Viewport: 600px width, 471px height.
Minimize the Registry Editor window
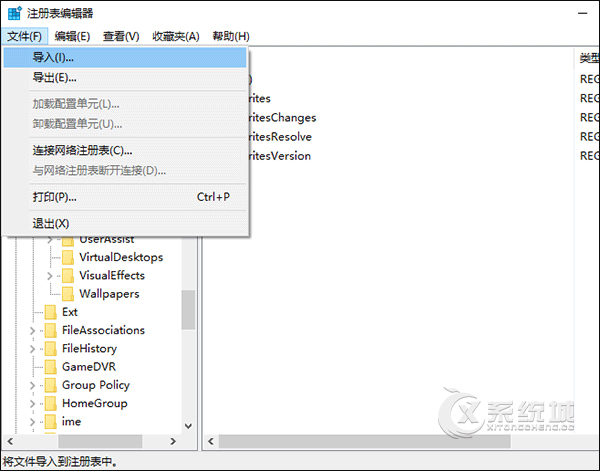click(582, 13)
